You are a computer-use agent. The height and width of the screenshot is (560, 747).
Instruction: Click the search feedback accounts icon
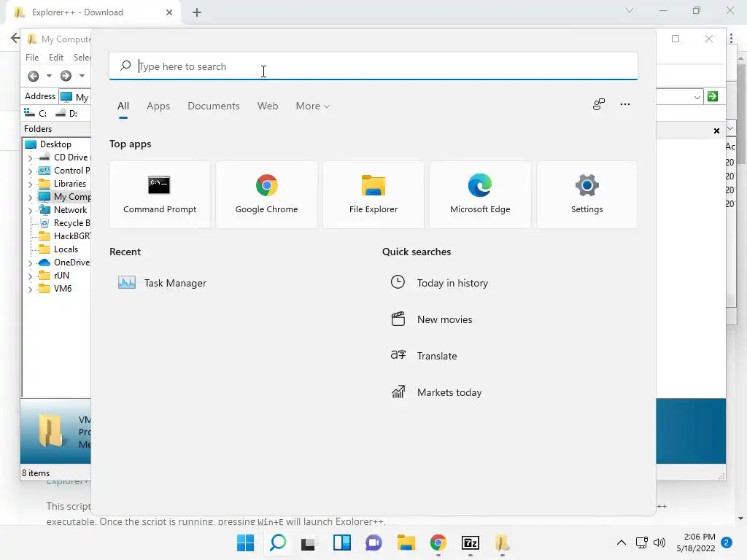click(x=599, y=104)
